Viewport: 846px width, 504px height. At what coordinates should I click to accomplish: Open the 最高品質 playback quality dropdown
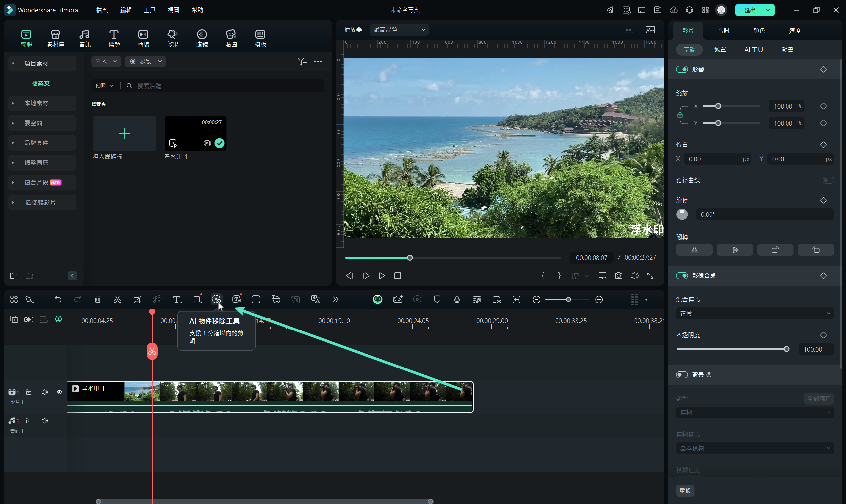399,30
